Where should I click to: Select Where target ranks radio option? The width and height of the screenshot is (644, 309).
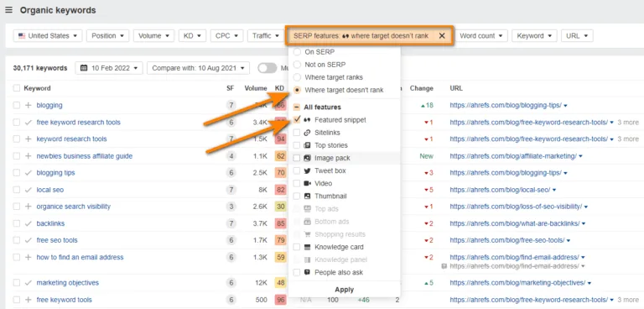pos(297,77)
